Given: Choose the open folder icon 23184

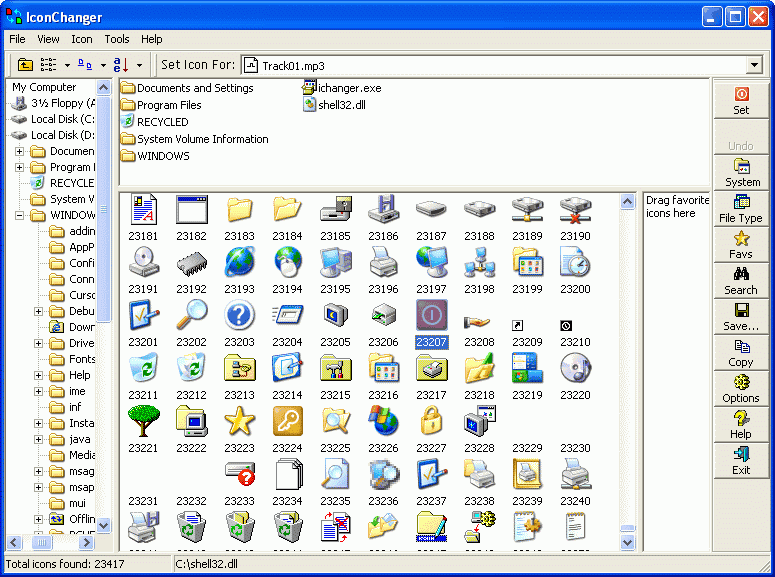Looking at the screenshot, I should point(287,209).
